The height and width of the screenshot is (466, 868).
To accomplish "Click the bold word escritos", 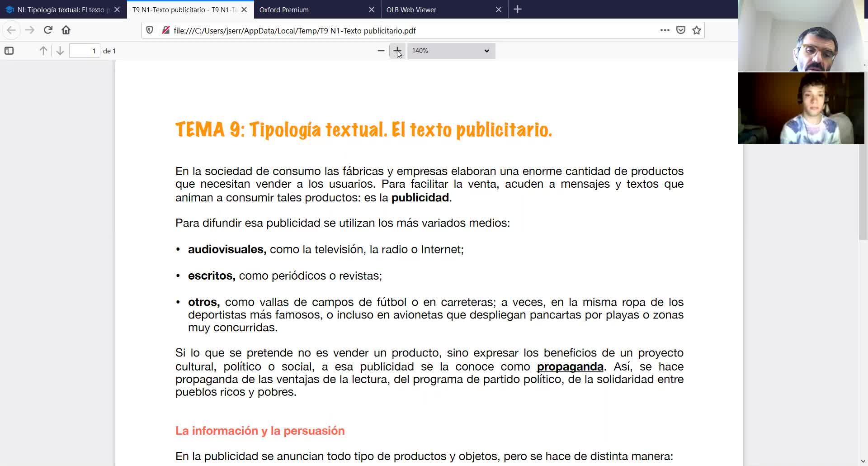I will (212, 276).
